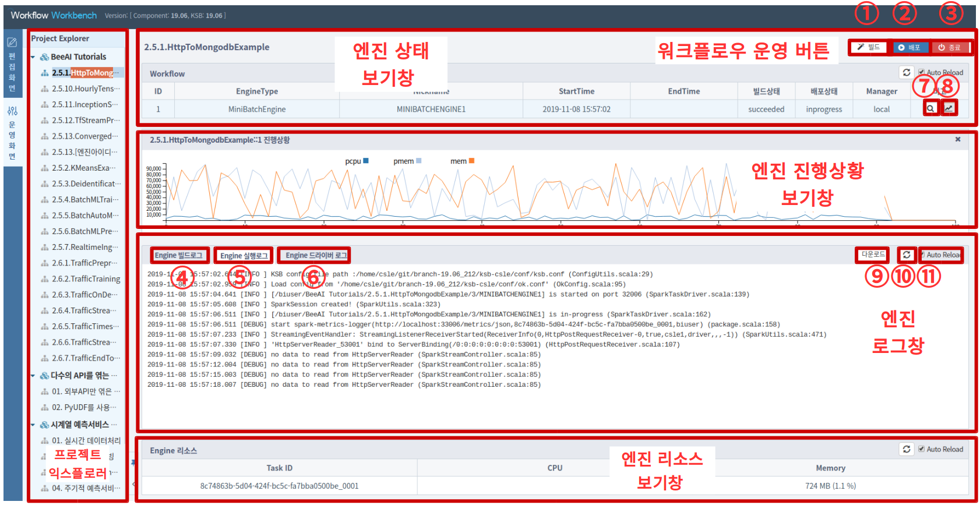Click magnifier icon in MiniBatchEngine row
The image size is (980, 505).
coord(930,108)
